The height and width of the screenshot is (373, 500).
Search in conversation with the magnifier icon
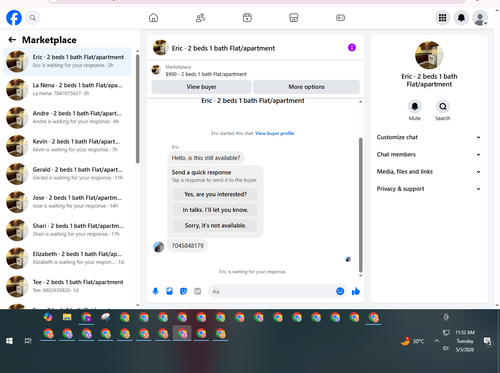(x=443, y=107)
